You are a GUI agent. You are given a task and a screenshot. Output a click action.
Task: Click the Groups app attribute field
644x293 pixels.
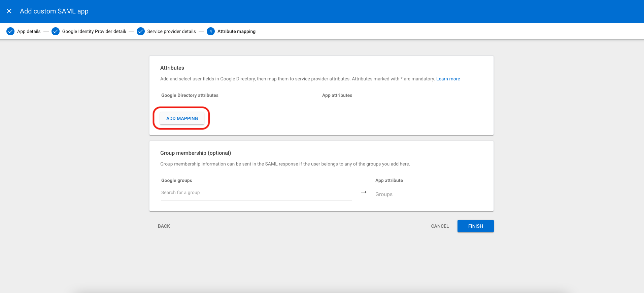click(428, 194)
